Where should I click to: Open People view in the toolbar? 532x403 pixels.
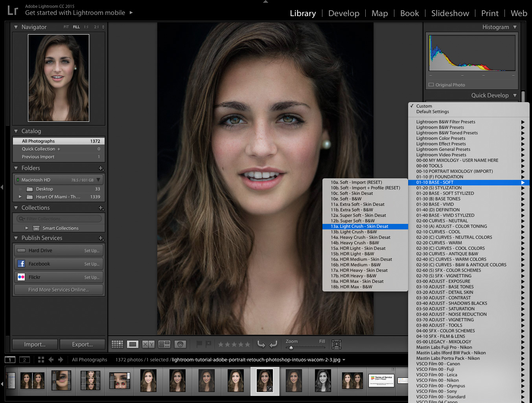(x=180, y=344)
